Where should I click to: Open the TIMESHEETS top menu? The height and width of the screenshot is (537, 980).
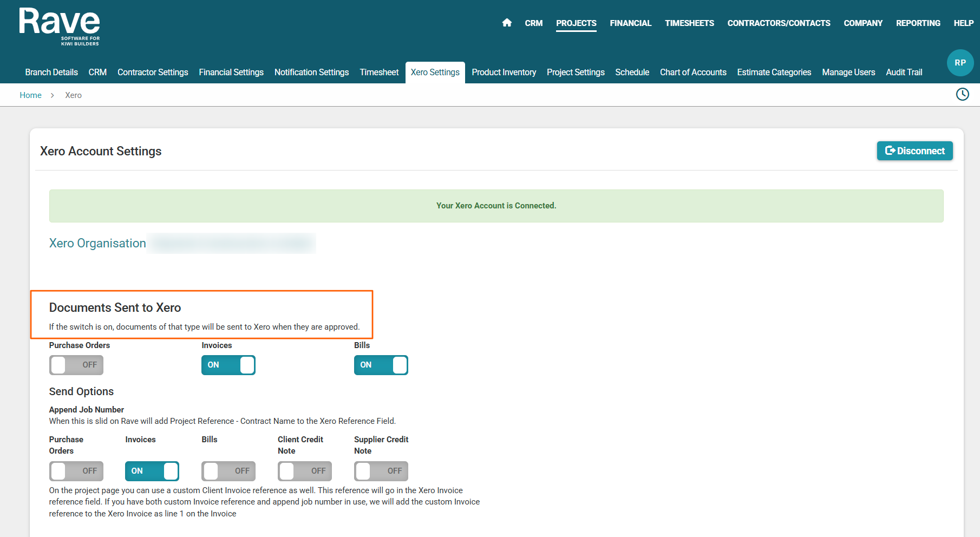(689, 23)
